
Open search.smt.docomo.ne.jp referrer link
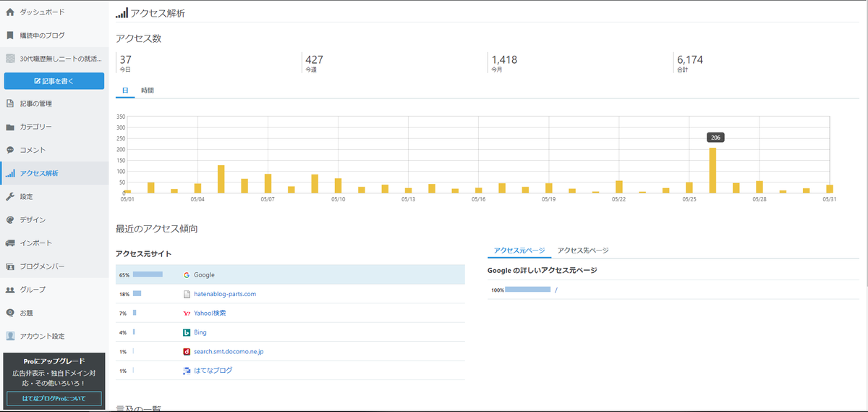pyautogui.click(x=229, y=351)
